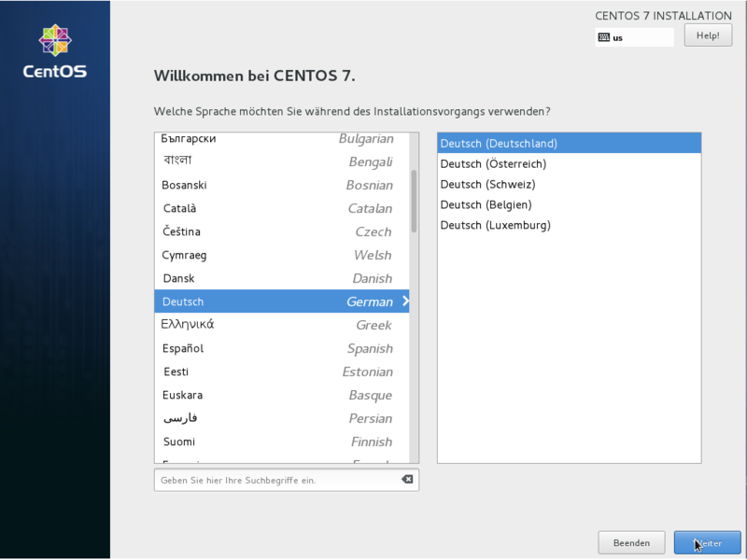Select Cymraeg (Welsh) language row
Viewport: 747px width, 560px height.
282,255
